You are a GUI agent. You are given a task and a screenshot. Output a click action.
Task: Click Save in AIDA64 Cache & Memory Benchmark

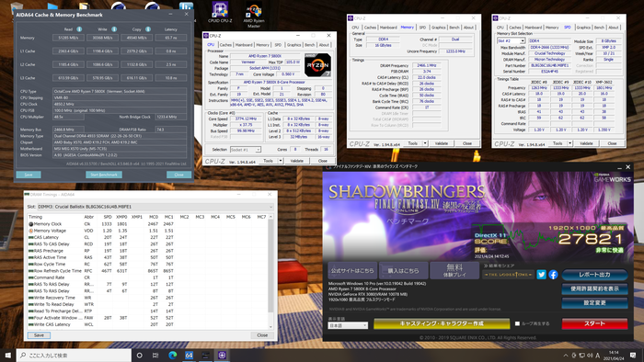[x=29, y=175]
